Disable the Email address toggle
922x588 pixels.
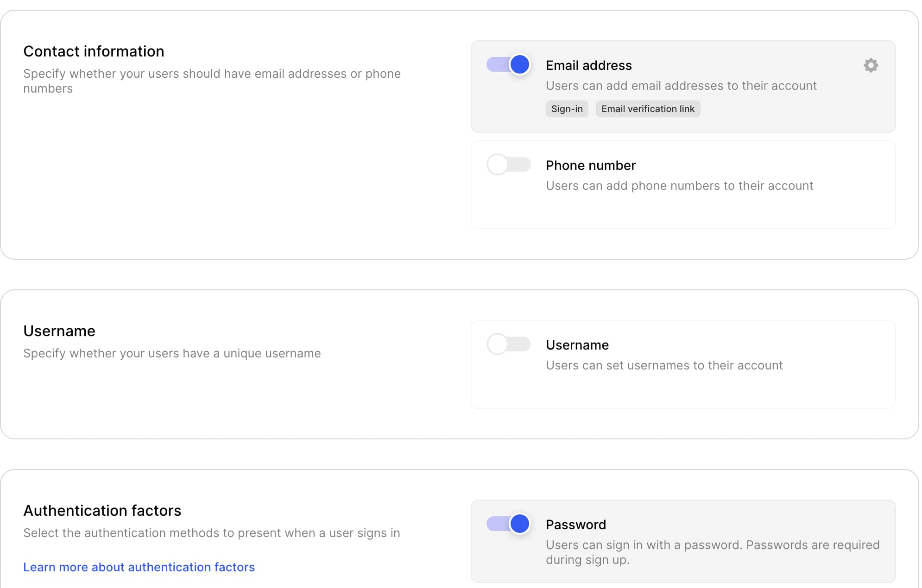click(x=508, y=65)
